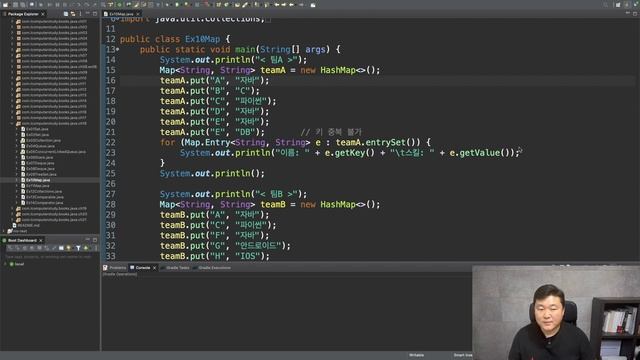The width and height of the screenshot is (640, 360).
Task: Maximize the Package Explorer panel
Action: pos(95,13)
